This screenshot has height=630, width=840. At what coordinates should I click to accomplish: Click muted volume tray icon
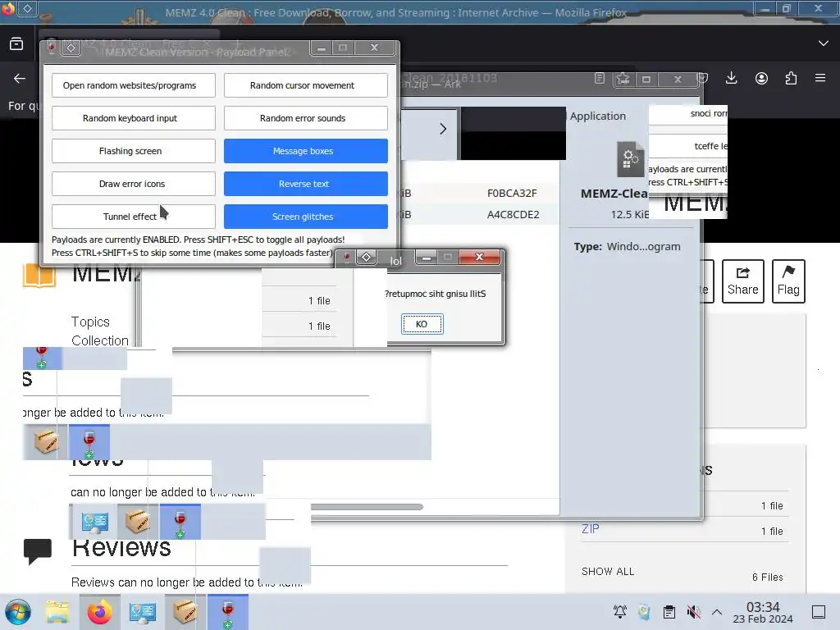tap(694, 612)
